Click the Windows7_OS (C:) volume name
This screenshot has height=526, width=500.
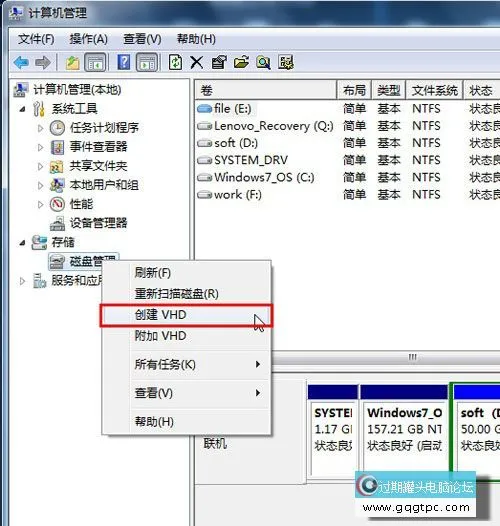pyautogui.click(x=264, y=177)
